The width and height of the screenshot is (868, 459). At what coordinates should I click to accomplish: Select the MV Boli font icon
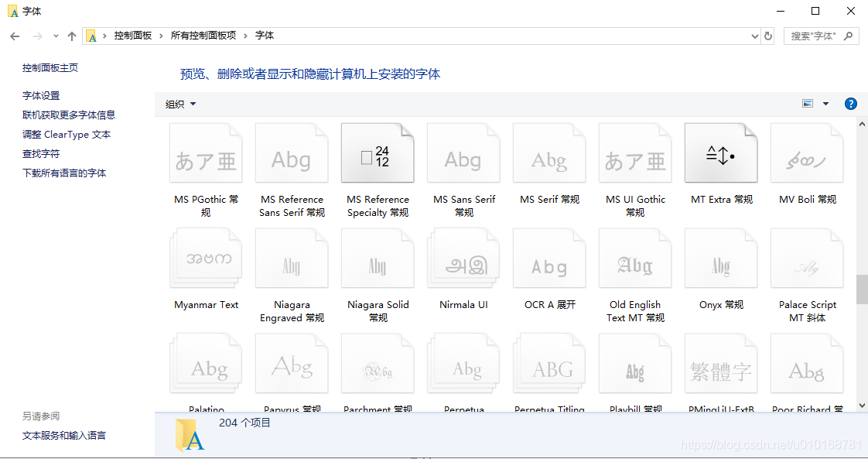click(807, 153)
